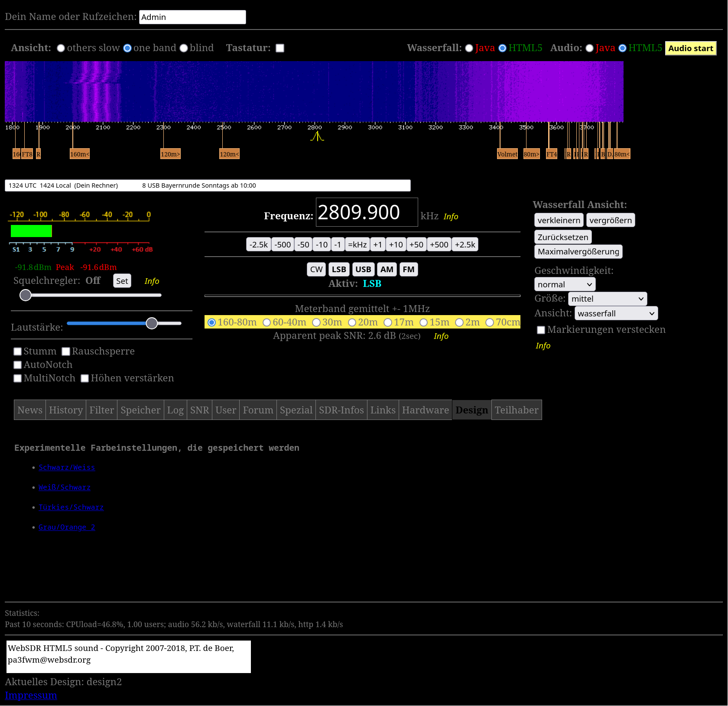728x706 pixels.
Task: Open the Info link beside squelch Set
Action: (152, 281)
